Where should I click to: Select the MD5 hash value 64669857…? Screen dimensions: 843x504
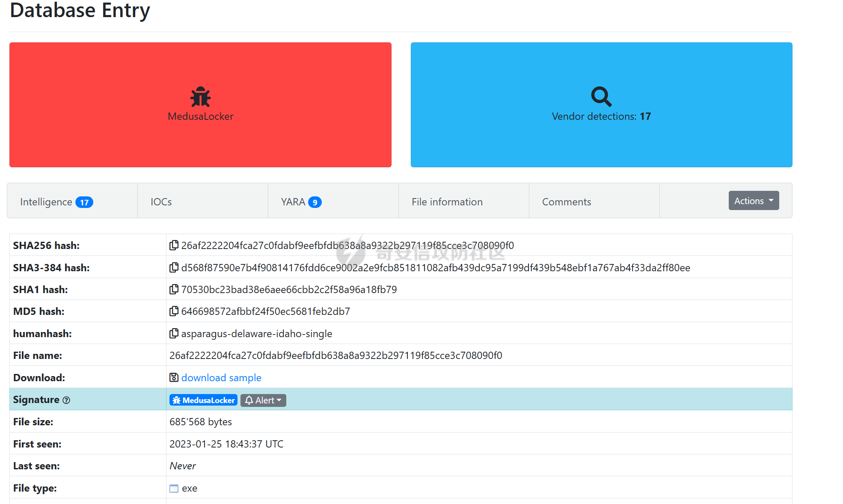[x=265, y=311]
